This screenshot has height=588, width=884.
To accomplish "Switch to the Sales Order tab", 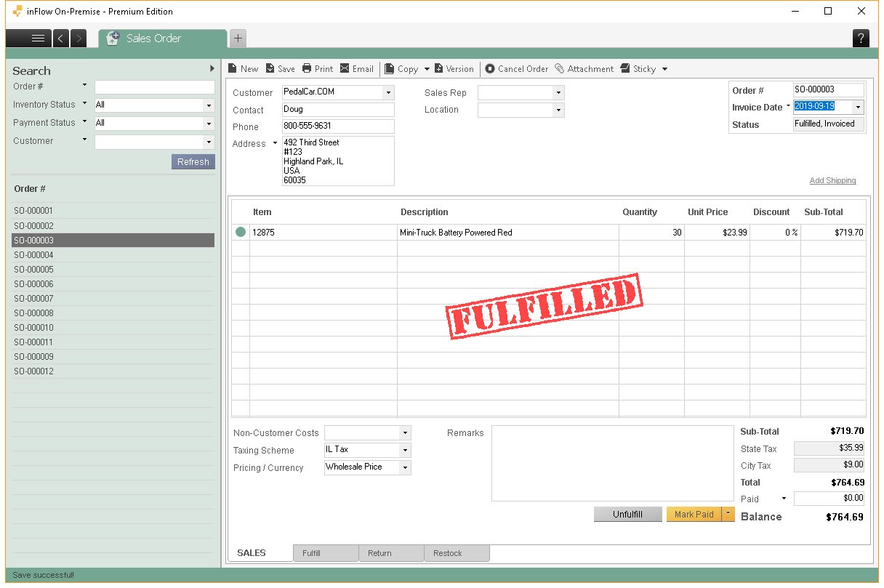I will pyautogui.click(x=162, y=39).
